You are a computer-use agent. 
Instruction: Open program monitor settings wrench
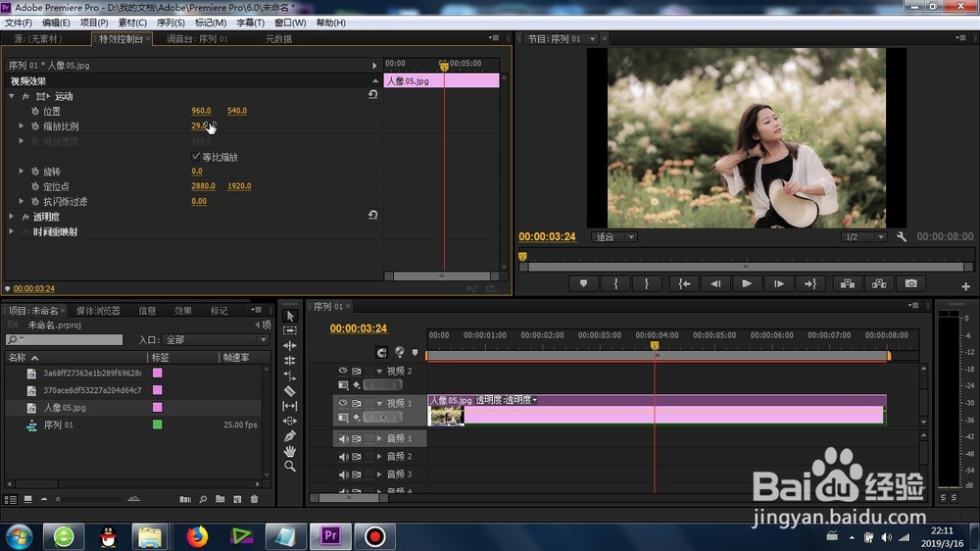click(902, 237)
